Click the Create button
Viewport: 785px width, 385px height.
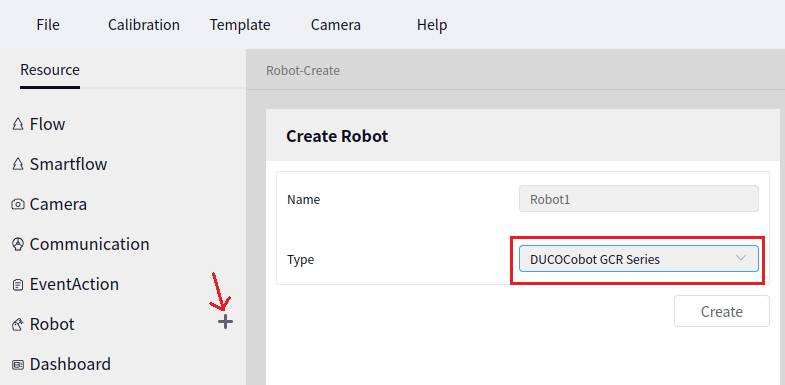[x=721, y=311]
